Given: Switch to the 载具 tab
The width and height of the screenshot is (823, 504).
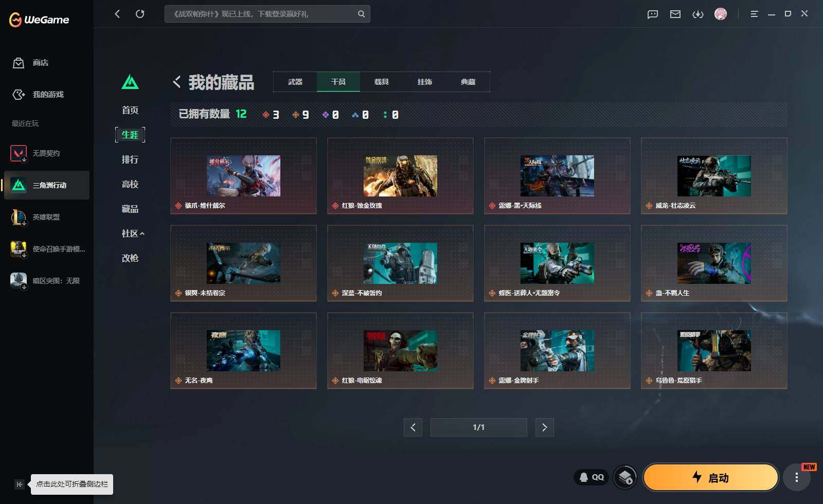Looking at the screenshot, I should point(382,82).
